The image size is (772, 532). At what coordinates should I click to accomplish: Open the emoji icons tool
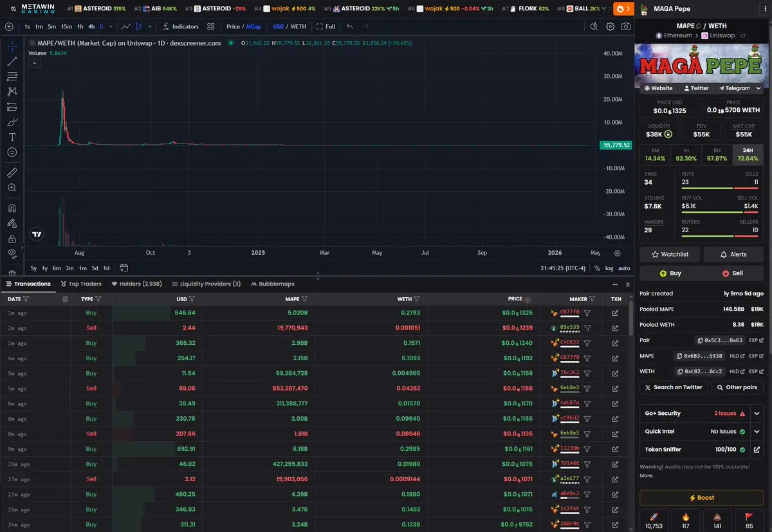[x=12, y=152]
